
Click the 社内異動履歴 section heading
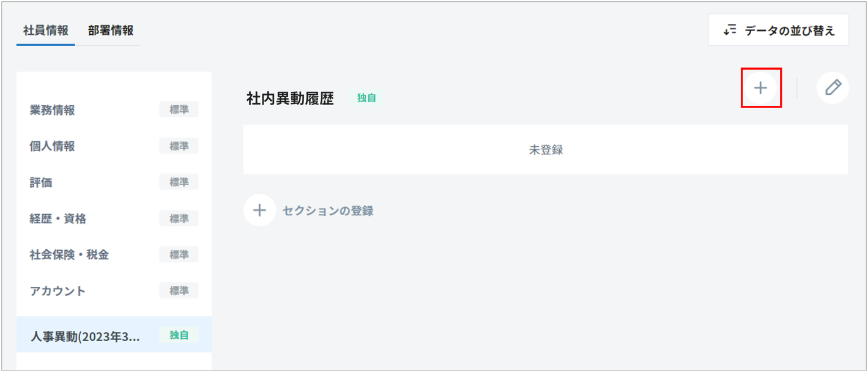290,98
